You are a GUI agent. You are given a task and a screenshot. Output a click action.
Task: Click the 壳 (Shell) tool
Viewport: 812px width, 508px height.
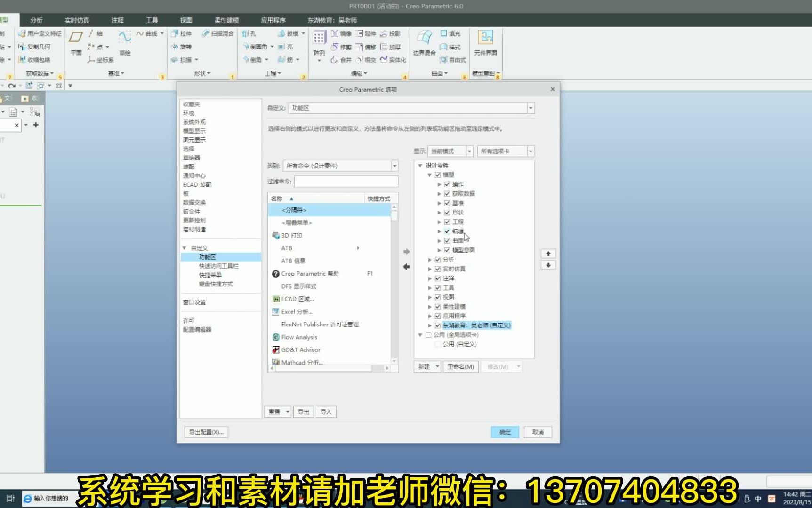286,47
